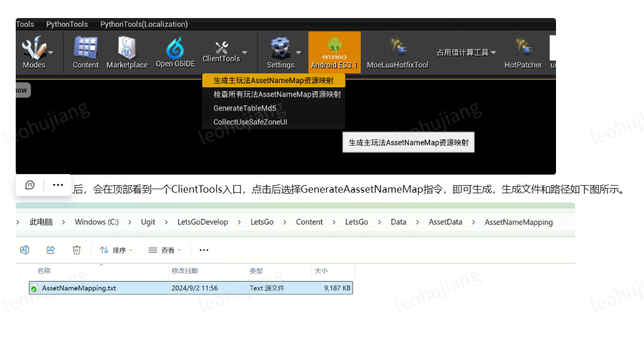Expand chevron after LetsGoDevelop breadcrumb
The width and height of the screenshot is (644, 344).
pos(239,222)
